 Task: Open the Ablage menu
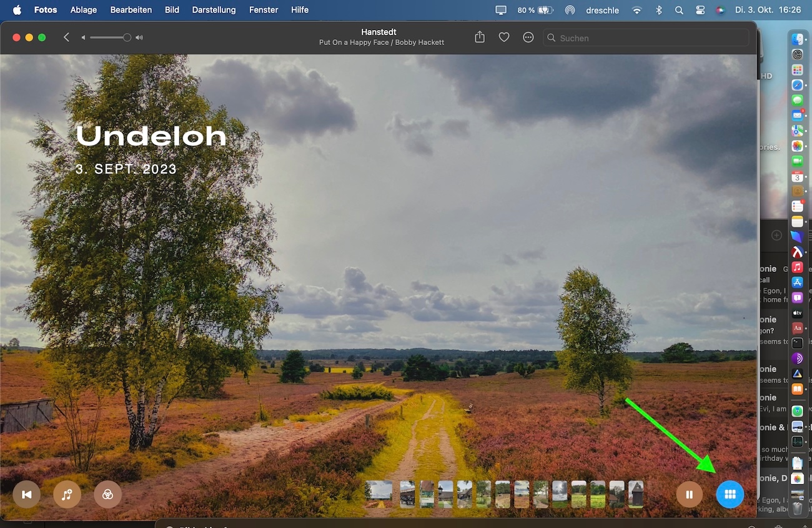coord(84,10)
